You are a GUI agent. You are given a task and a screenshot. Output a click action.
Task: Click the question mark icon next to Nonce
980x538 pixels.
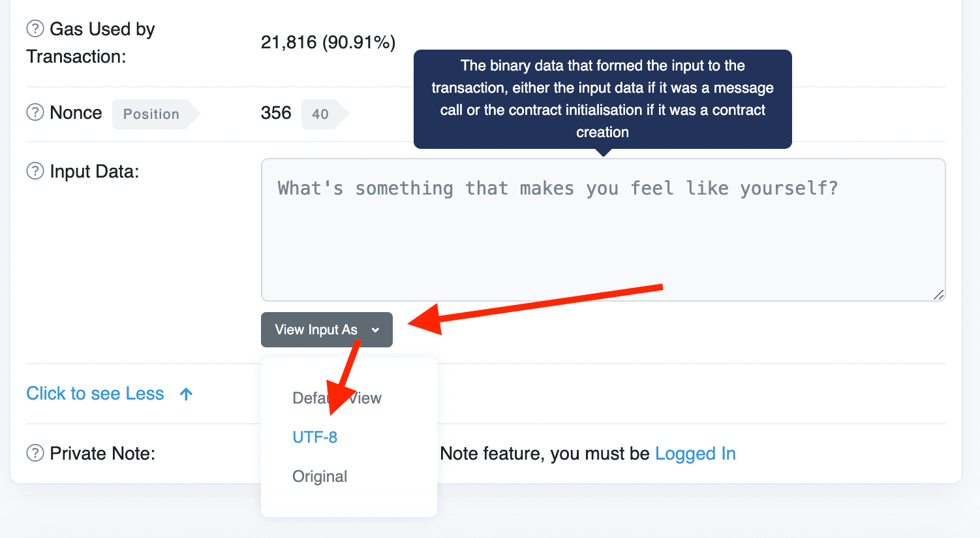(x=35, y=112)
